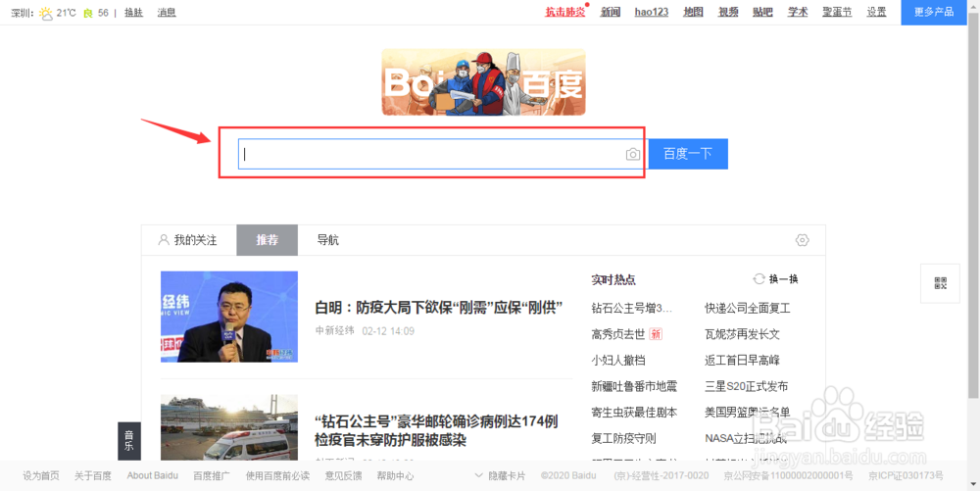
Task: Click the Baidu doodle logo
Action: pos(484,82)
